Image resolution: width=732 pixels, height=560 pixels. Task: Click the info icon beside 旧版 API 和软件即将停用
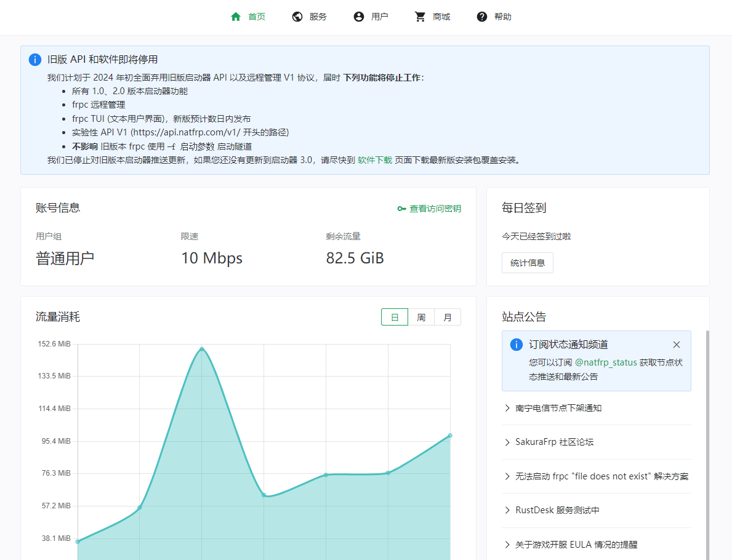[x=35, y=60]
